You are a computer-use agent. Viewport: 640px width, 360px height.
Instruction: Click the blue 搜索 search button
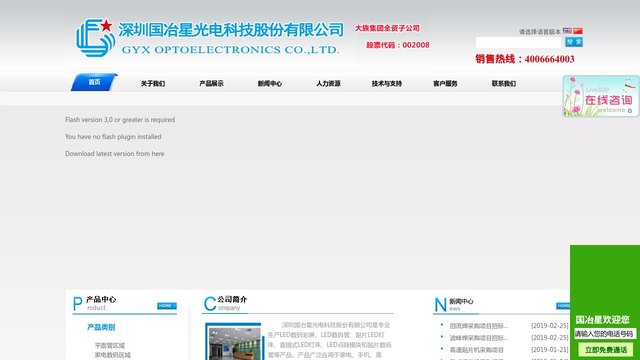coord(573,42)
